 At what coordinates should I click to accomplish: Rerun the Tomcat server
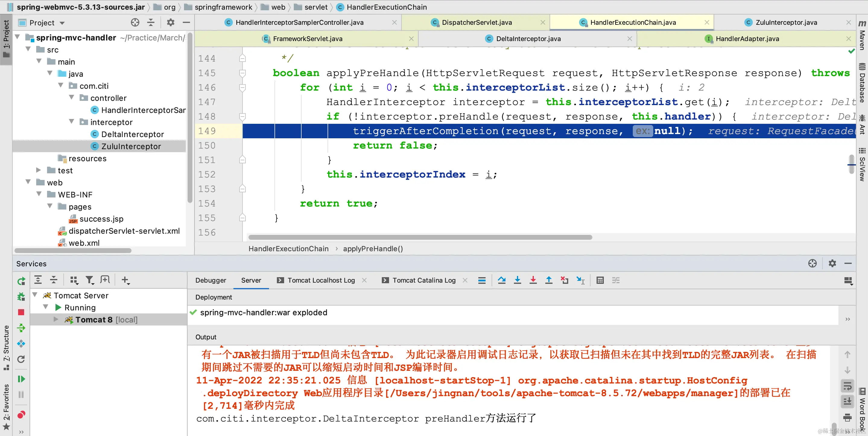(21, 281)
